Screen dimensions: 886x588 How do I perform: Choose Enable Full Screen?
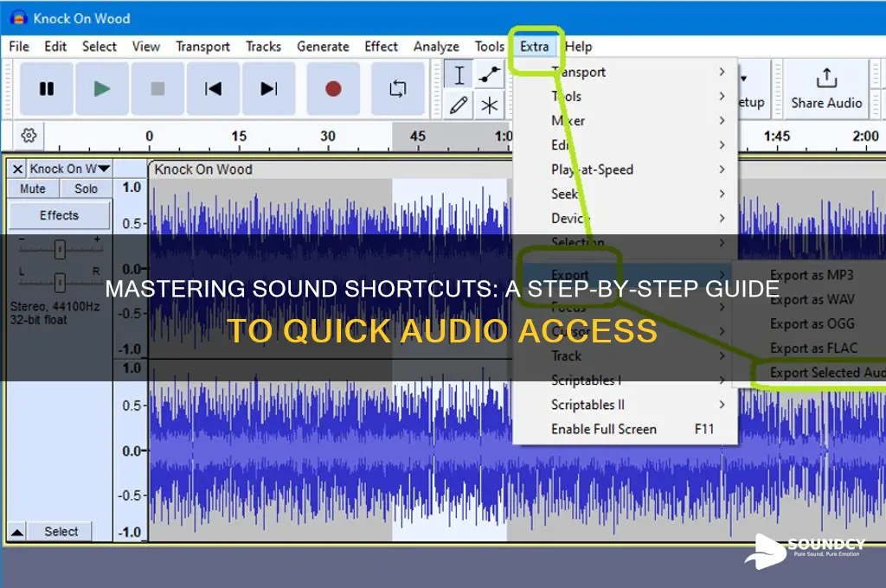coord(625,429)
